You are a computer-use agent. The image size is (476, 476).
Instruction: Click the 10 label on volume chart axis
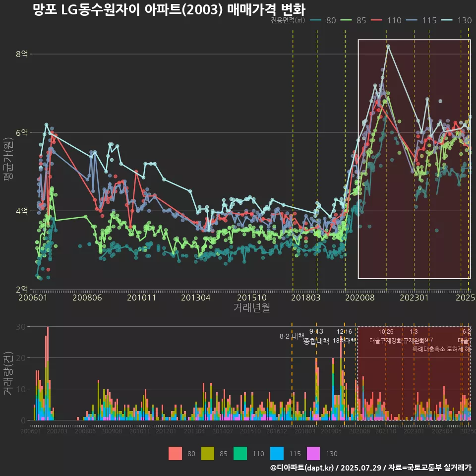[21, 389]
